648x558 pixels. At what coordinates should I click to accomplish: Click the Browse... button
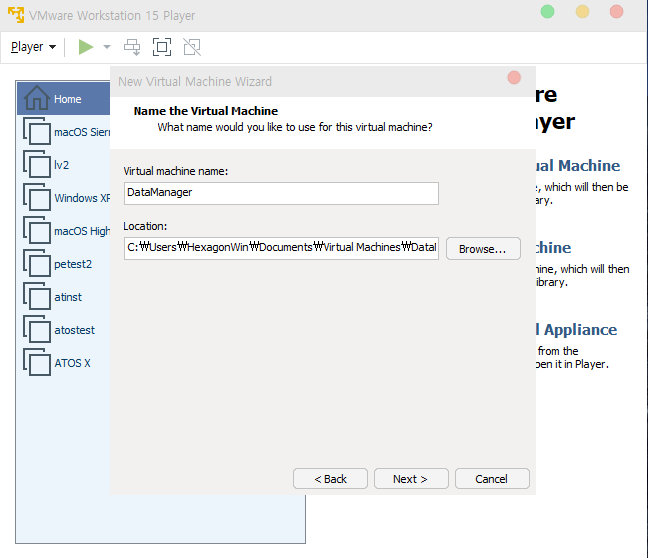[483, 248]
